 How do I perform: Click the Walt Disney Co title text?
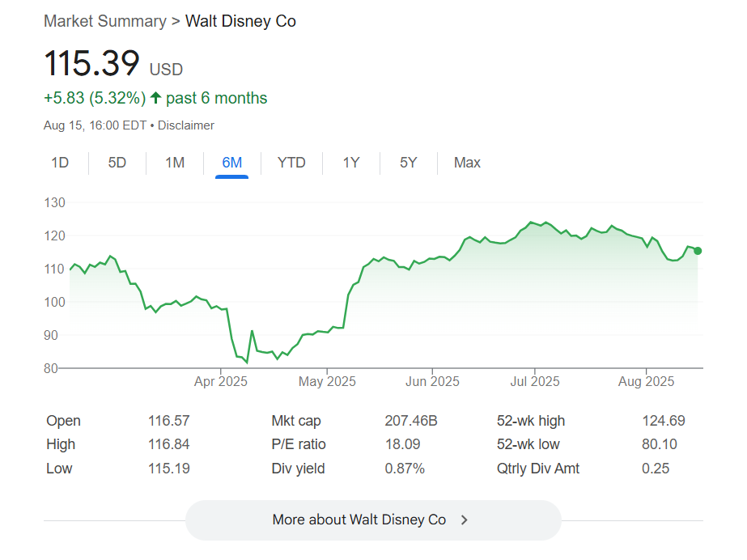coord(240,21)
